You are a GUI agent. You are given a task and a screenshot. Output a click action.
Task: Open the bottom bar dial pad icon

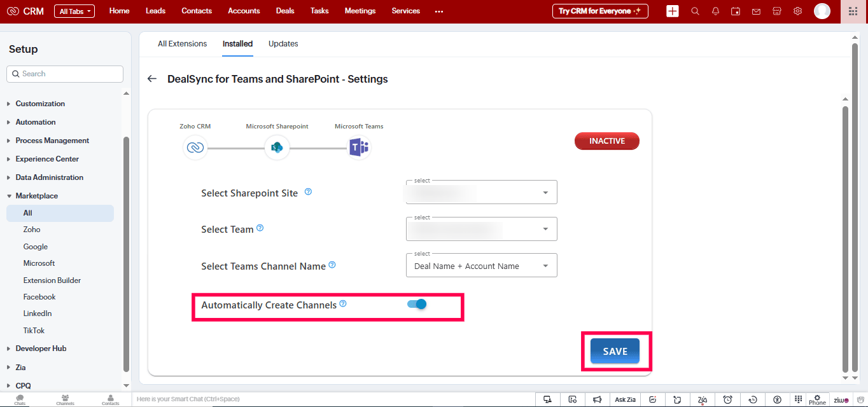point(799,399)
